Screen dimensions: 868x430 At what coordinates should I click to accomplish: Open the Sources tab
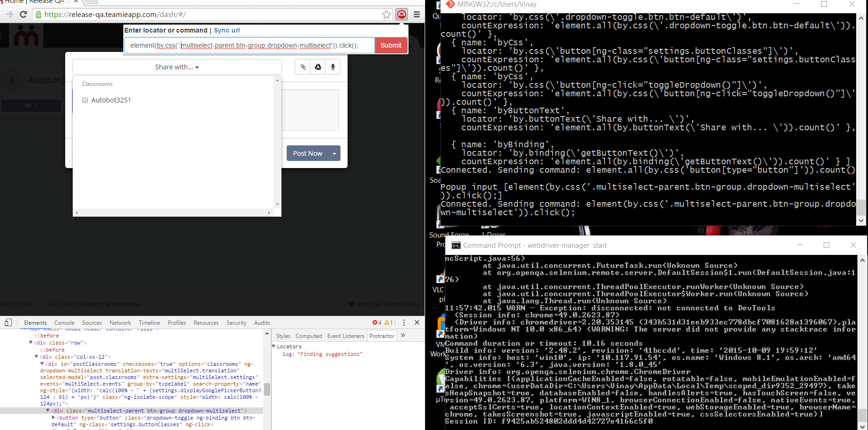[92, 323]
